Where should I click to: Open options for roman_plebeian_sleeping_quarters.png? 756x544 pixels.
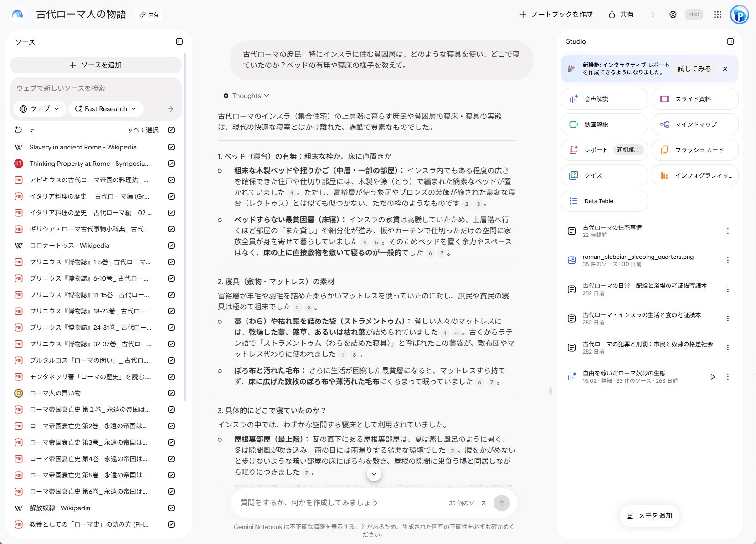click(728, 260)
